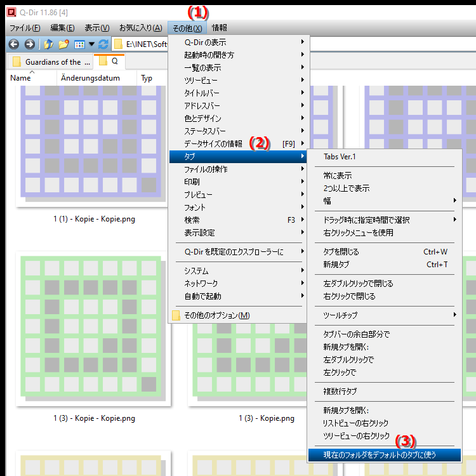The height and width of the screenshot is (476, 476).
Task: Open the 検索 F3 submenu
Action: click(238, 220)
